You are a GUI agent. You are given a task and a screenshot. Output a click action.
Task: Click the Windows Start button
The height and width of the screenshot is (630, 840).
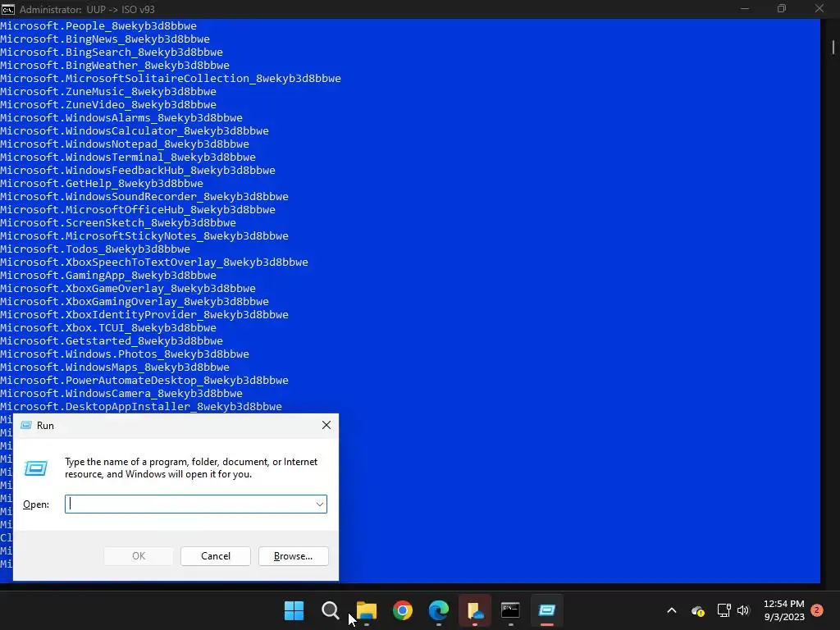point(294,610)
